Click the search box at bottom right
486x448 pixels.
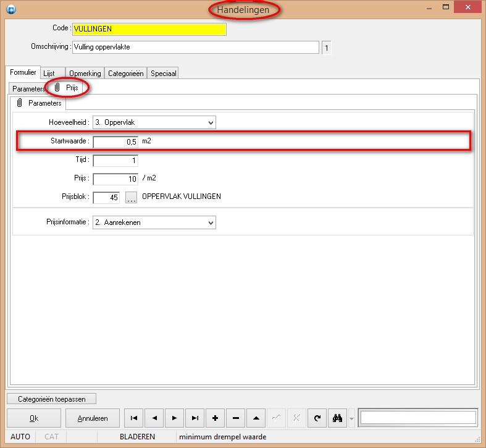click(418, 418)
